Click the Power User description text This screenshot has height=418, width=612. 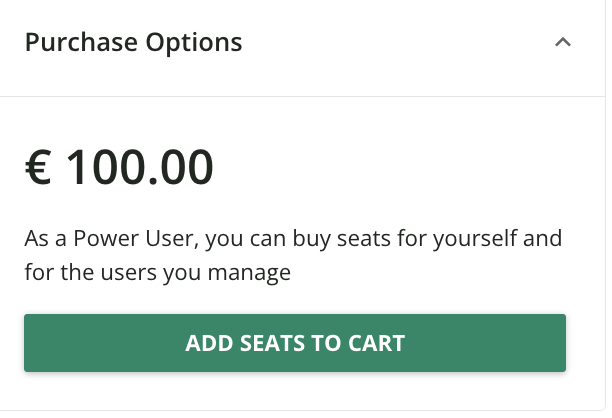coord(293,255)
